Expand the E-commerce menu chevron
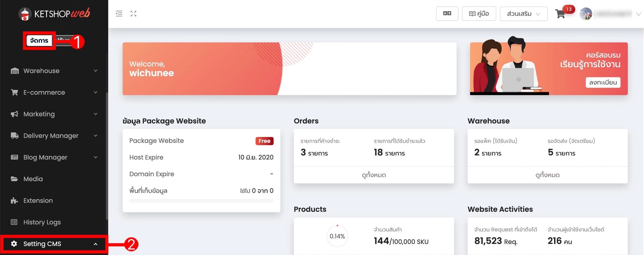 coord(96,92)
